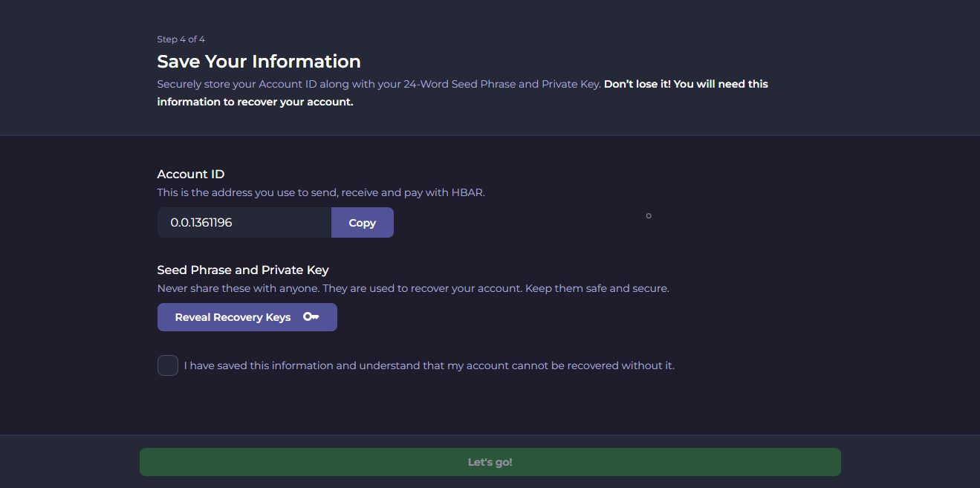
Task: Click the Account ID field showing 0.0.1361196
Action: 244,223
